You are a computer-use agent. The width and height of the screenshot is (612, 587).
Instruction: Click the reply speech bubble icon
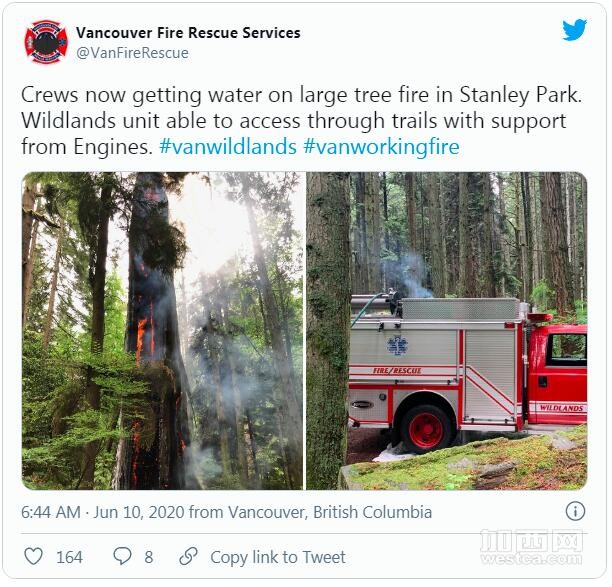click(x=122, y=556)
